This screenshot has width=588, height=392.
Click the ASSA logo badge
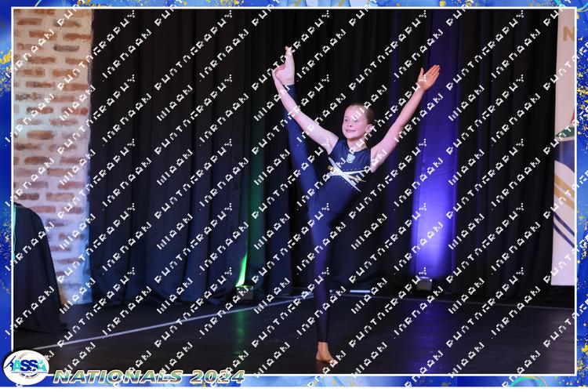pyautogui.click(x=26, y=367)
